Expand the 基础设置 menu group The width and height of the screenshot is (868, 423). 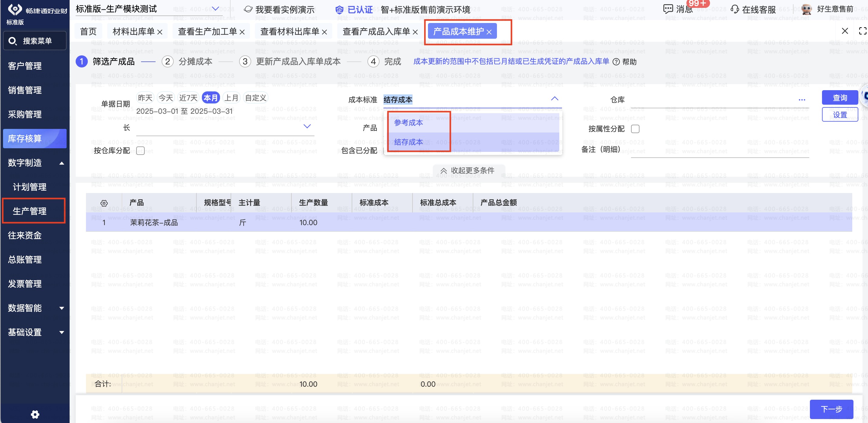(62, 333)
